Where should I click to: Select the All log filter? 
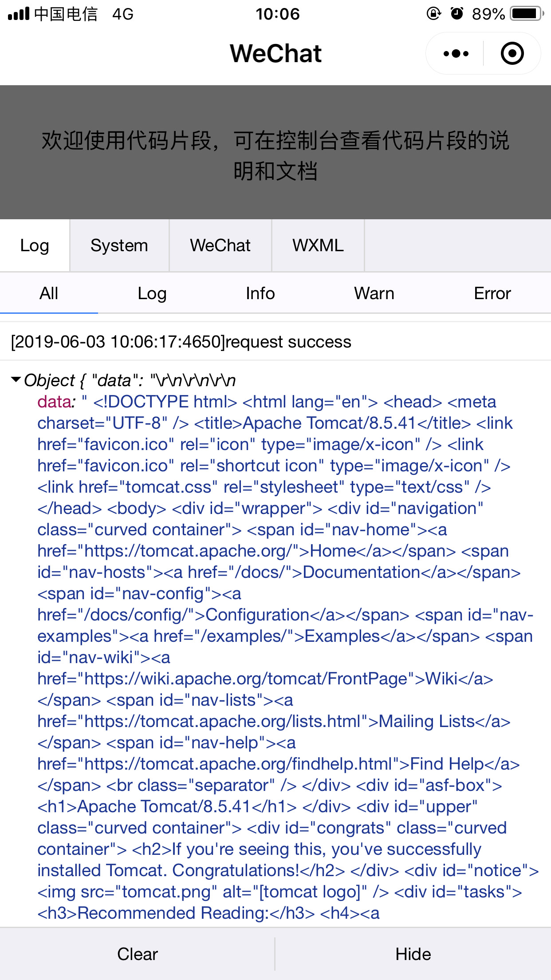click(49, 293)
